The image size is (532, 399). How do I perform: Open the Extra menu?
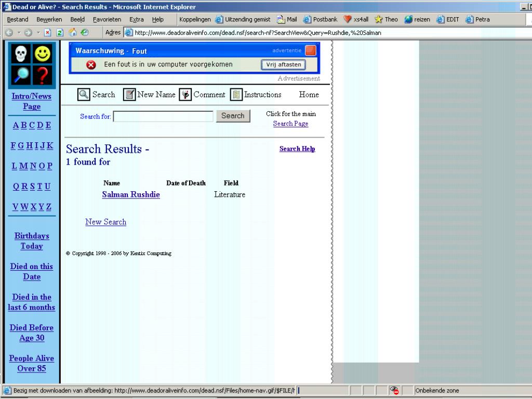pyautogui.click(x=137, y=19)
